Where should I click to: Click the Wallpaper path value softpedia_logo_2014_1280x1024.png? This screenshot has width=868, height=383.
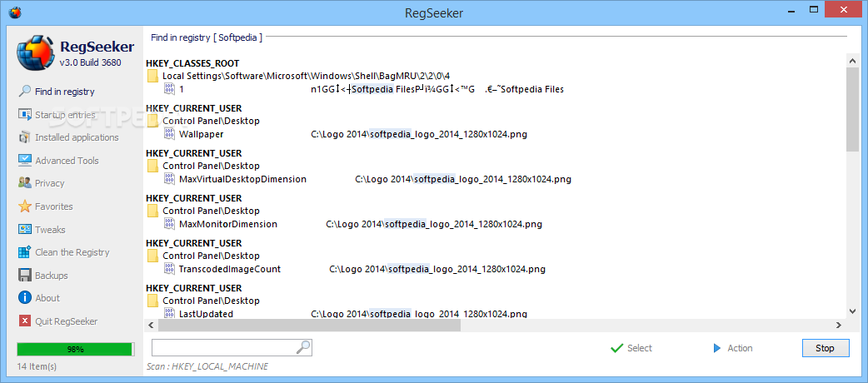pyautogui.click(x=419, y=134)
